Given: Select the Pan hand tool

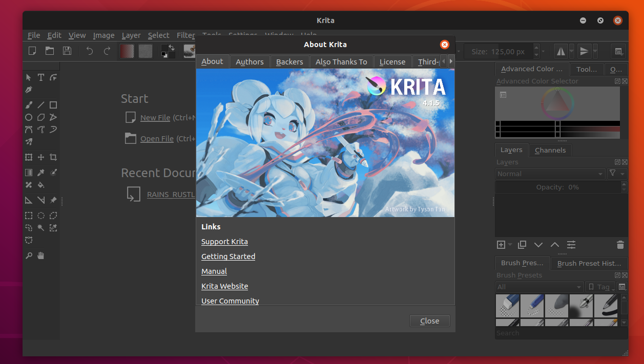Looking at the screenshot, I should coord(41,255).
